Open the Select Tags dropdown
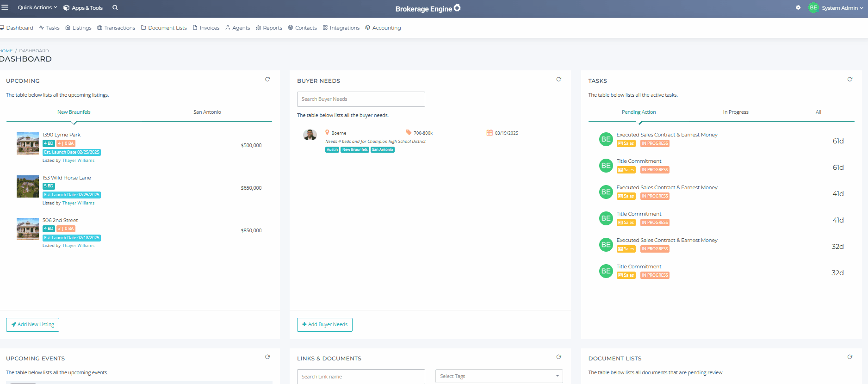 [x=499, y=376]
